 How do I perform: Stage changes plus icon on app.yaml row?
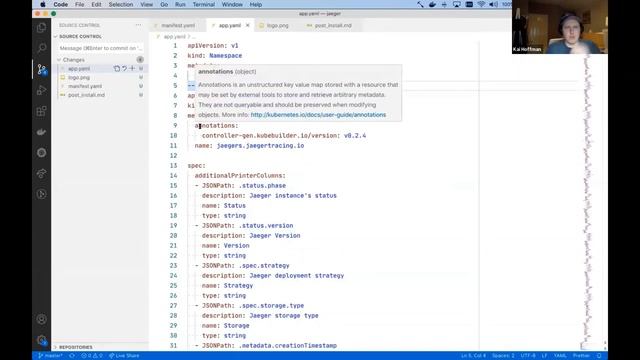132,69
